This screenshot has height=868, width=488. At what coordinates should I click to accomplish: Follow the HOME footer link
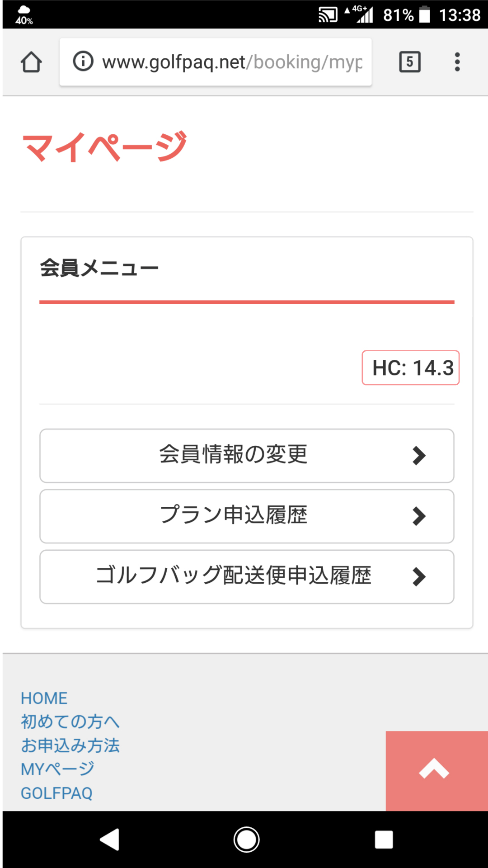[x=44, y=698]
